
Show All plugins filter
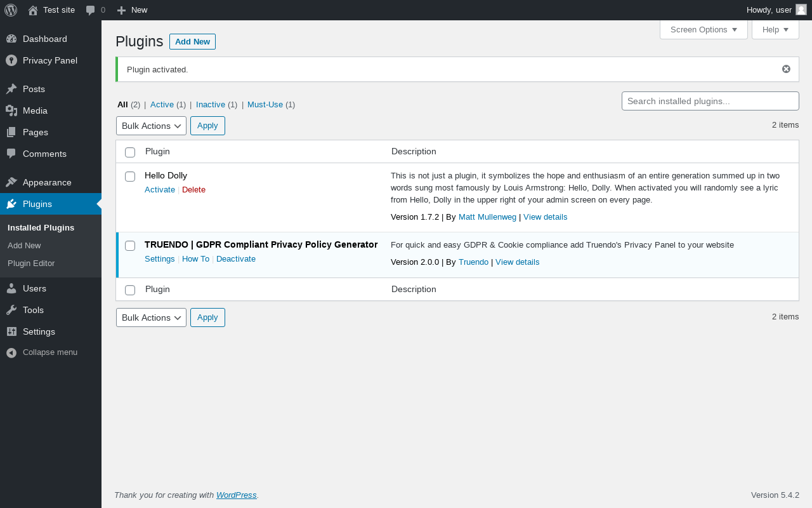(x=122, y=104)
